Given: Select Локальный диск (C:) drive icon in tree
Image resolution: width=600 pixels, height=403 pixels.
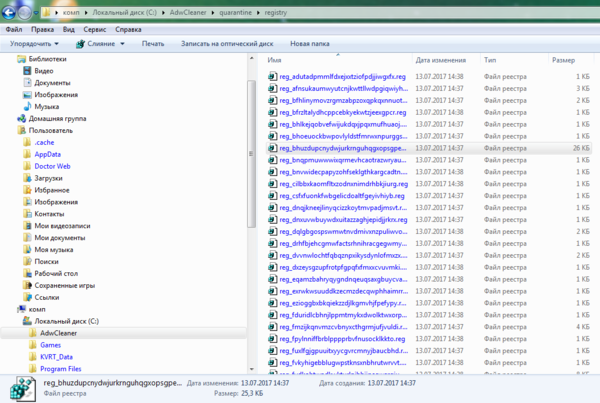Looking at the screenshot, I should tap(27, 321).
